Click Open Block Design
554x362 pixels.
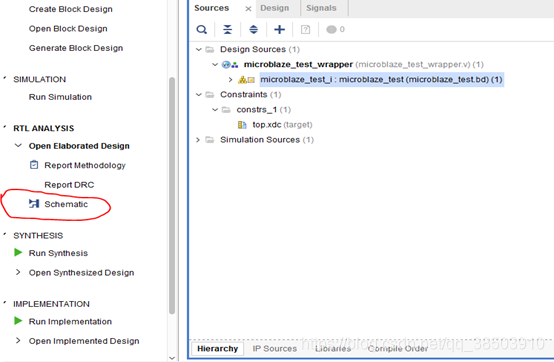pos(68,29)
